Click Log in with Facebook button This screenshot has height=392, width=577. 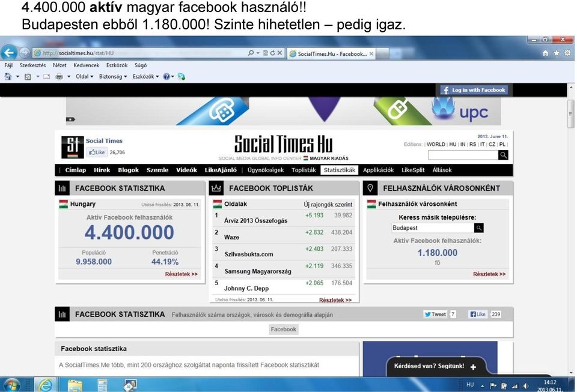(474, 90)
